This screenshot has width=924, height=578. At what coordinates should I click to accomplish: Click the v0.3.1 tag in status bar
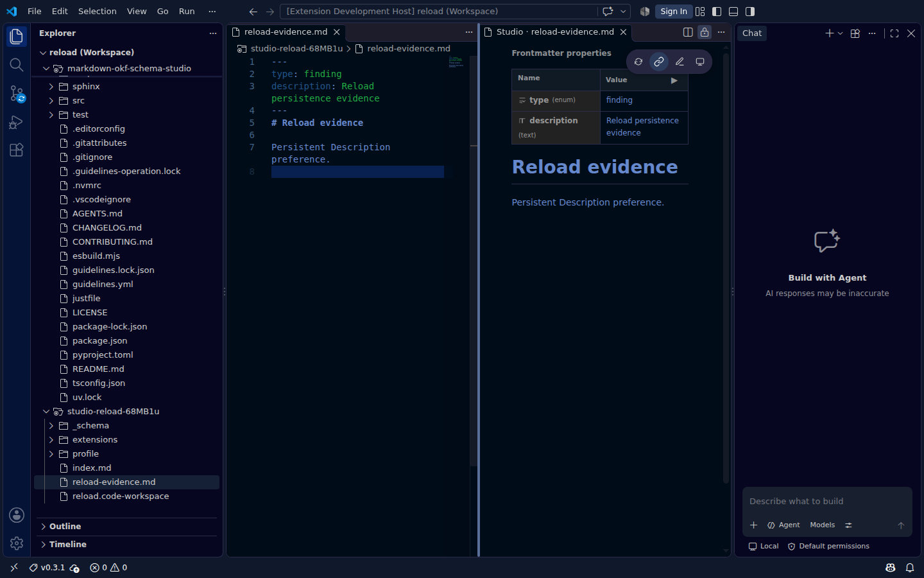click(47, 568)
